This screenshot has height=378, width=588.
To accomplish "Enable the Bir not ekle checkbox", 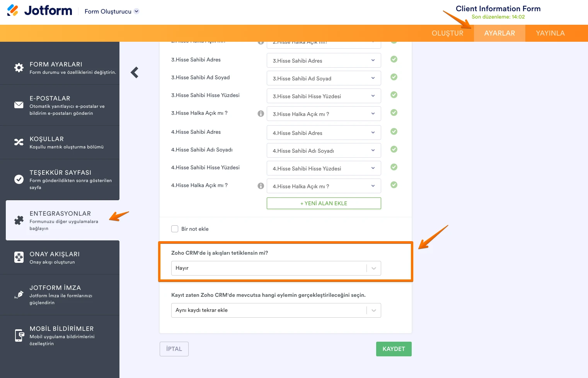I will point(175,228).
